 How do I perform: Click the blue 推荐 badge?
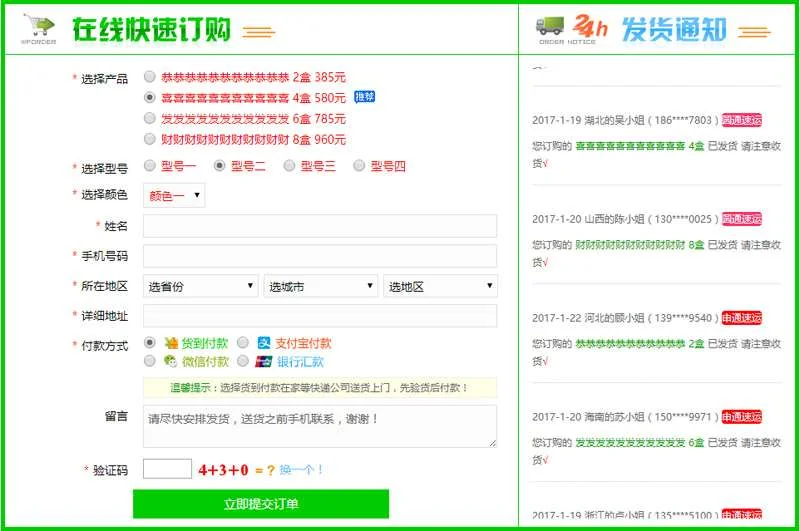[x=364, y=98]
